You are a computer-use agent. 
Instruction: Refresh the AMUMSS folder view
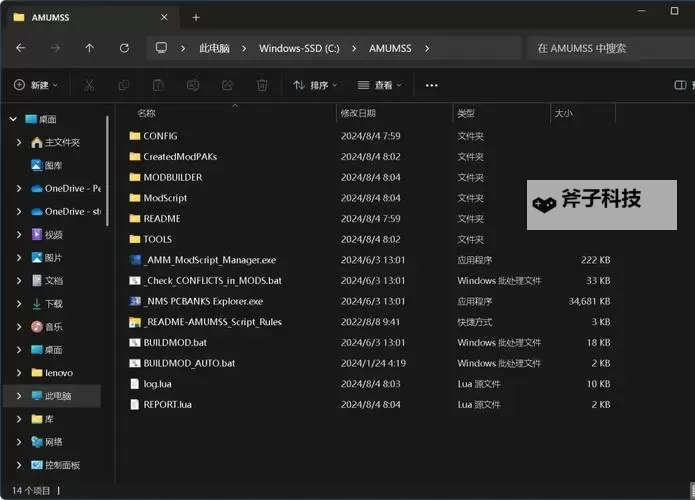click(x=124, y=48)
